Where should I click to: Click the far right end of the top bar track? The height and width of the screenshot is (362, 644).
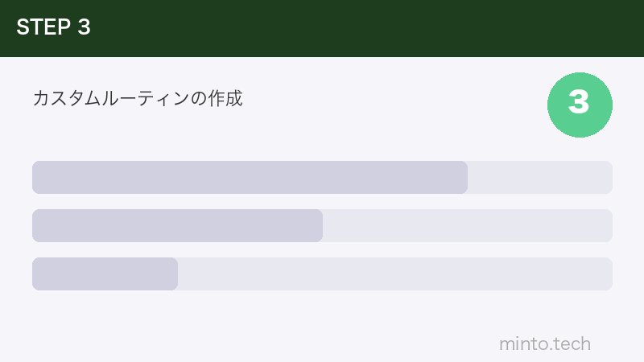coord(609,178)
